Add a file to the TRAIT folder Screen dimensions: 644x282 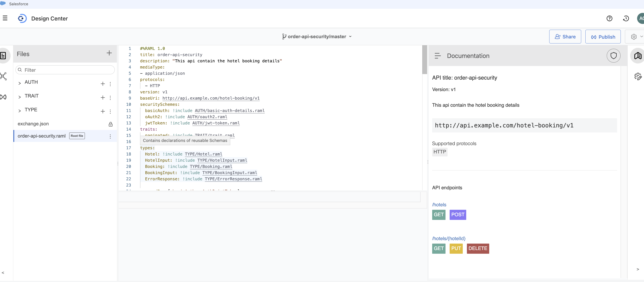coord(103,98)
